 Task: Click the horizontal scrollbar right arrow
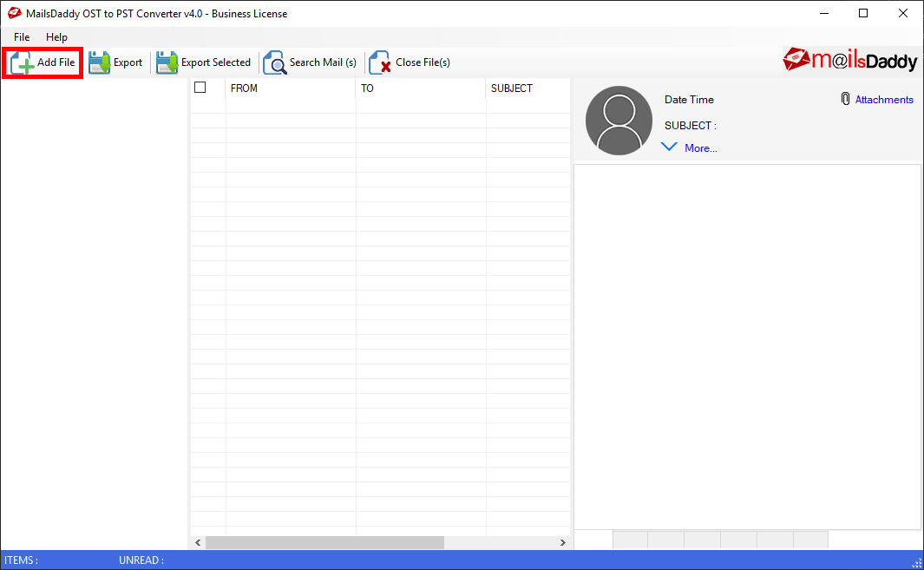click(x=562, y=542)
